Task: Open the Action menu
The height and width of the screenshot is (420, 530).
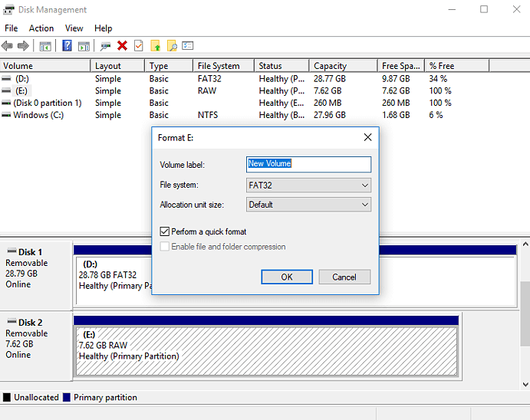Action: 41,28
